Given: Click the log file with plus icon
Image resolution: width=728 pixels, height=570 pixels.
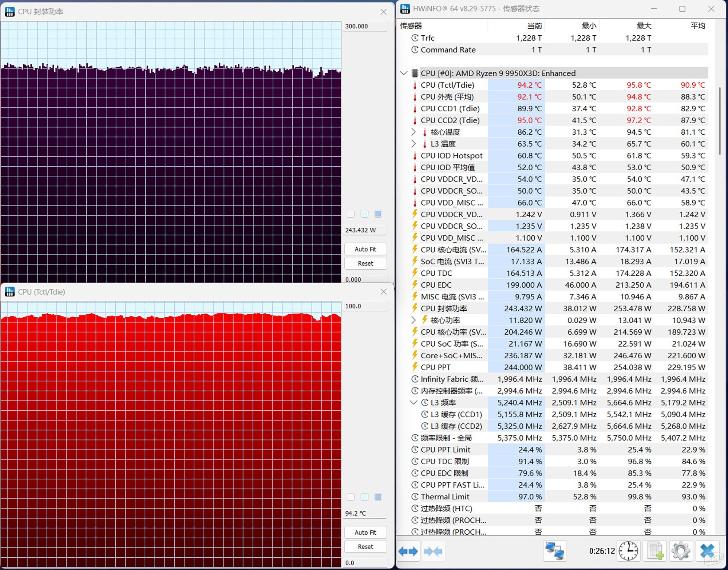Looking at the screenshot, I should (655, 551).
